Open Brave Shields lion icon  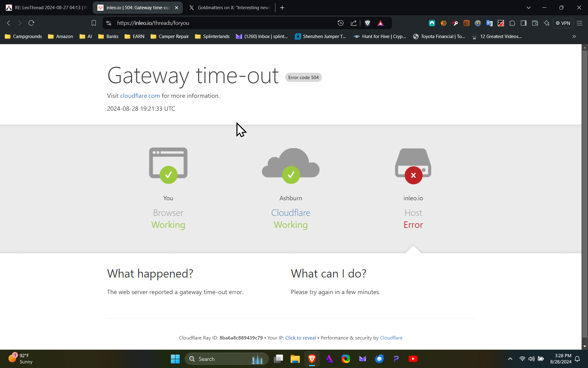(x=367, y=23)
